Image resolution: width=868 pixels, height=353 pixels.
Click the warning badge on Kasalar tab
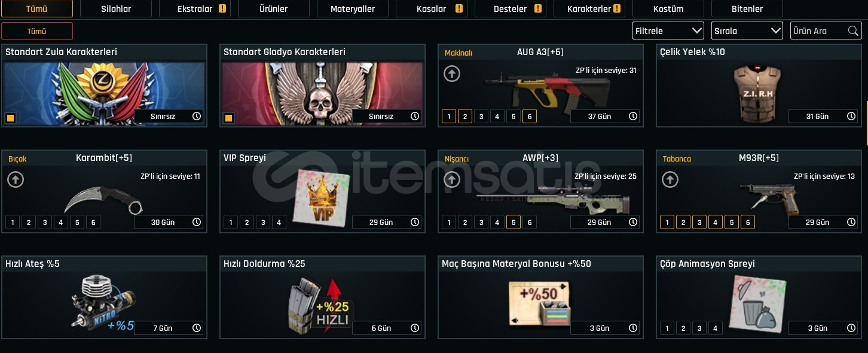pos(460,9)
